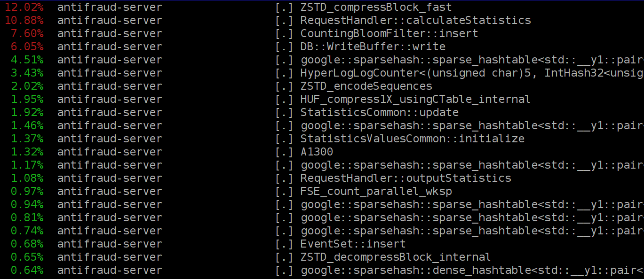The image size is (644, 279).
Task: Select the RequestHandler::outputStatistics entry
Action: [x=405, y=178]
